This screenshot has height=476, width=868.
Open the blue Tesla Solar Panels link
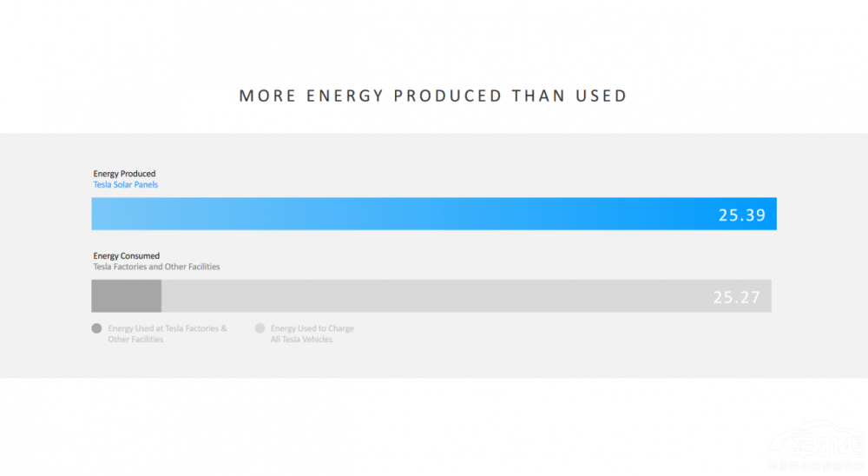pos(126,185)
